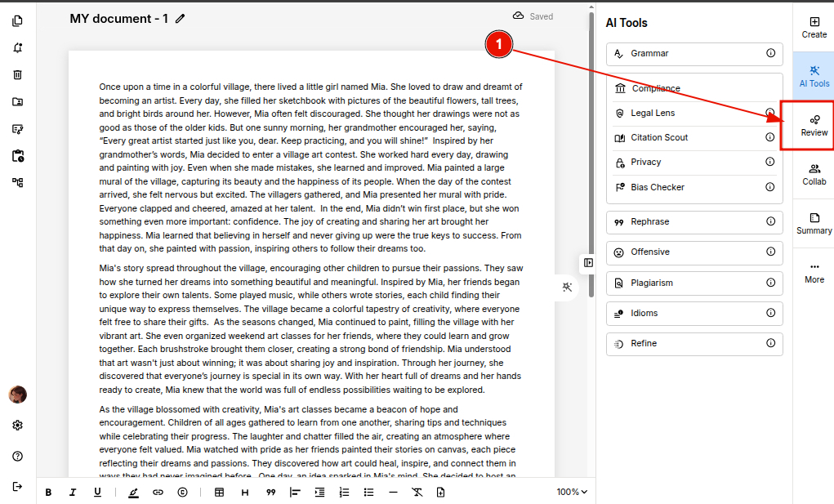Click the pencil to rename document title

point(180,19)
